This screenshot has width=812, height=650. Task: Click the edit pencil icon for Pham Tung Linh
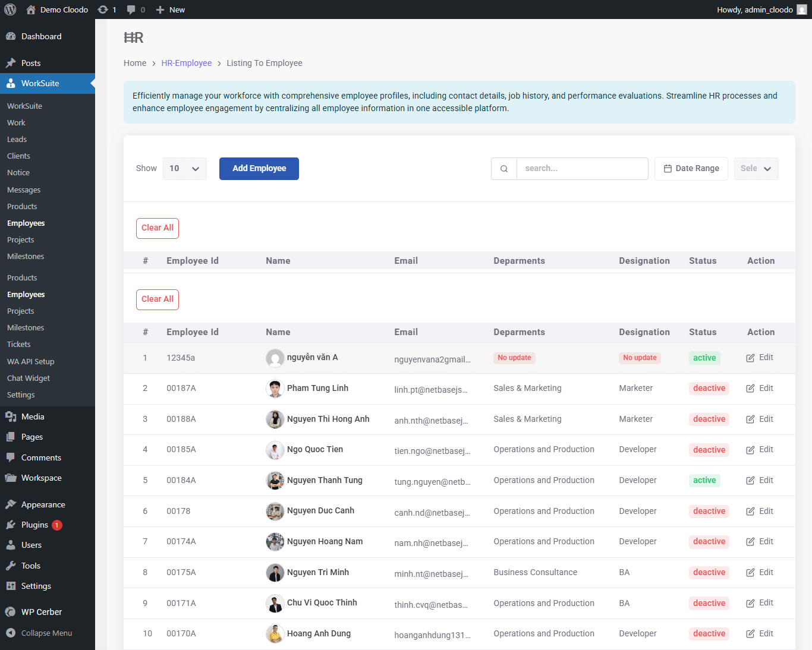[750, 389]
